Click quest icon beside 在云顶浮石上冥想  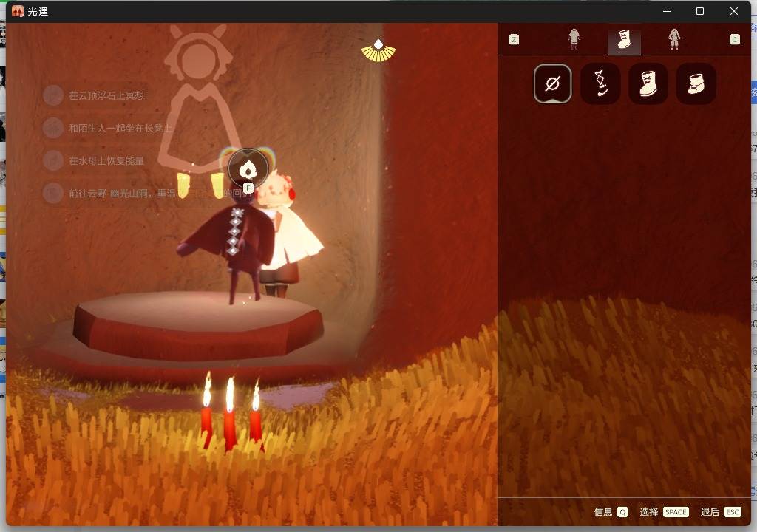click(x=53, y=95)
